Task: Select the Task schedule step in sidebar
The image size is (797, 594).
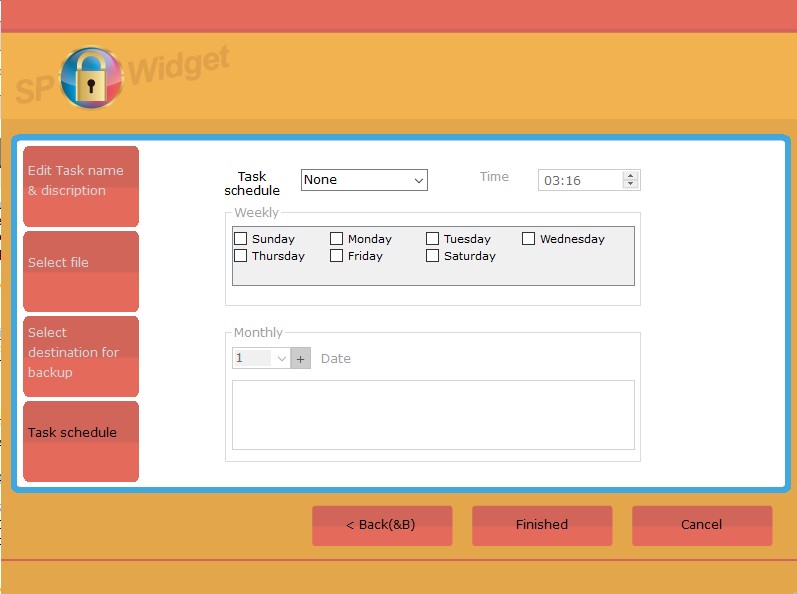Action: [x=81, y=441]
